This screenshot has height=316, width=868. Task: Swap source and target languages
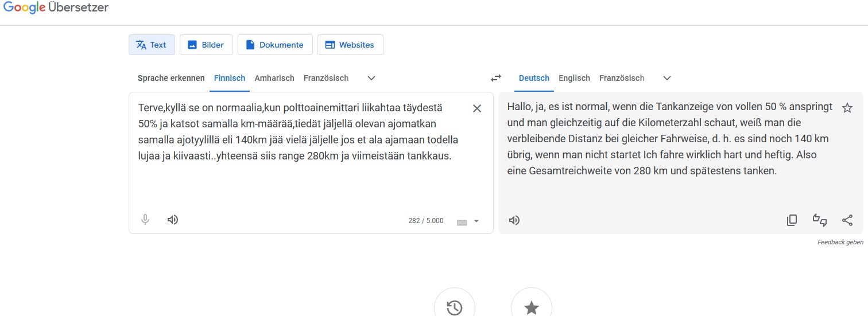[x=495, y=78]
